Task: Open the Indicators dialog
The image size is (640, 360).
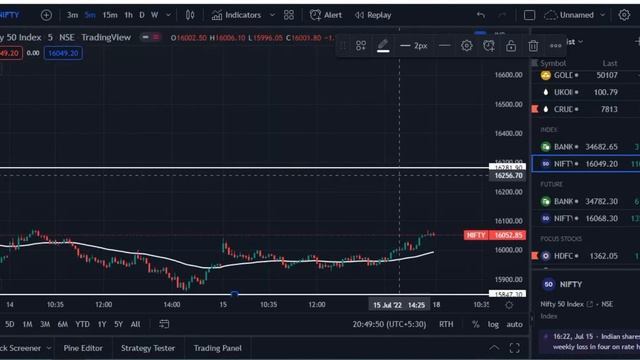Action: pos(236,15)
